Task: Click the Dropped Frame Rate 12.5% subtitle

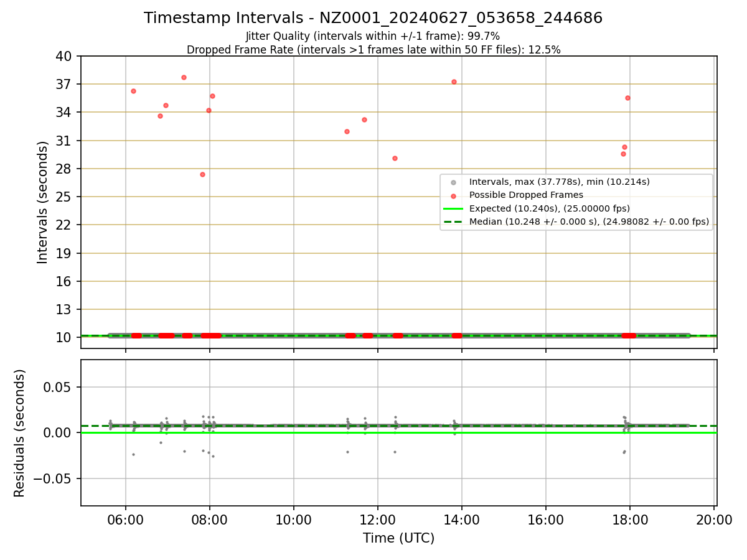Action: pos(374,50)
